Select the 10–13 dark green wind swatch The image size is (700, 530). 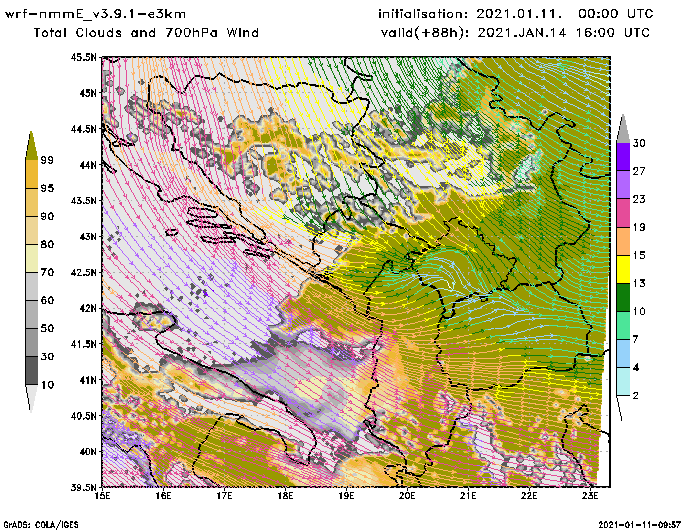coord(623,297)
